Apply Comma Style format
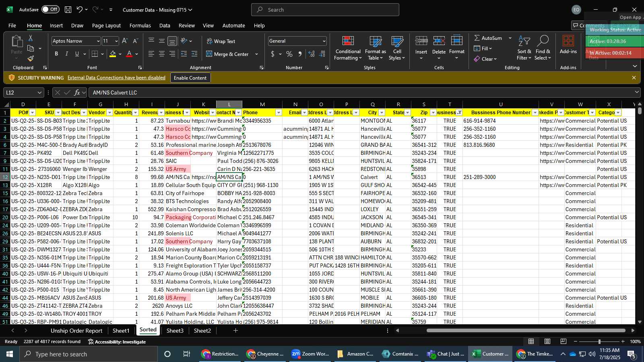 click(300, 54)
